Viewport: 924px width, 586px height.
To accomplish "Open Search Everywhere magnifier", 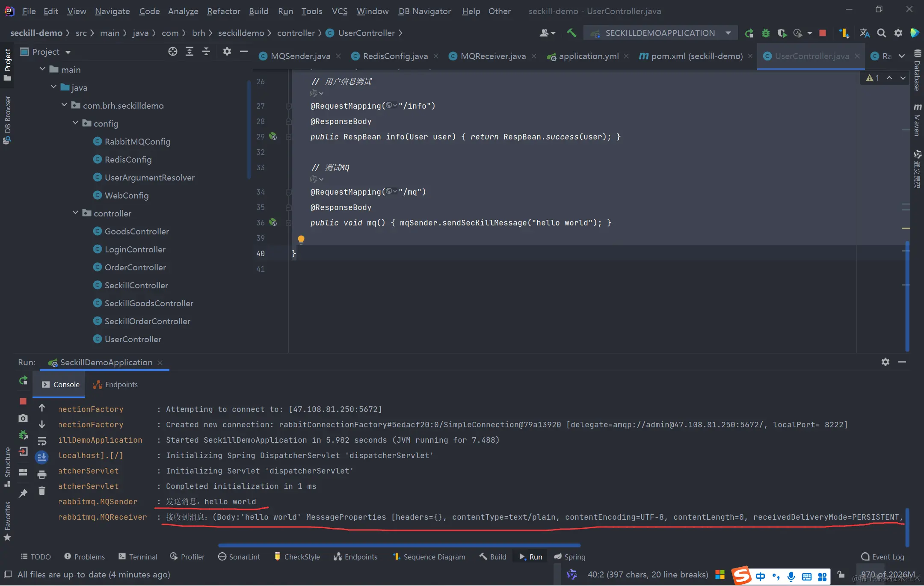I will [x=882, y=33].
